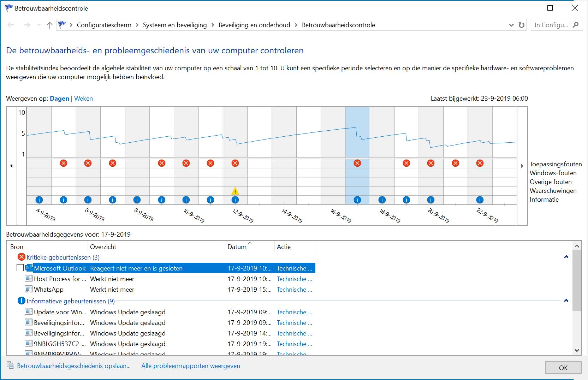This screenshot has height=380, width=588.
Task: Click the details list vertical scrollbar thumb
Action: coord(577,280)
